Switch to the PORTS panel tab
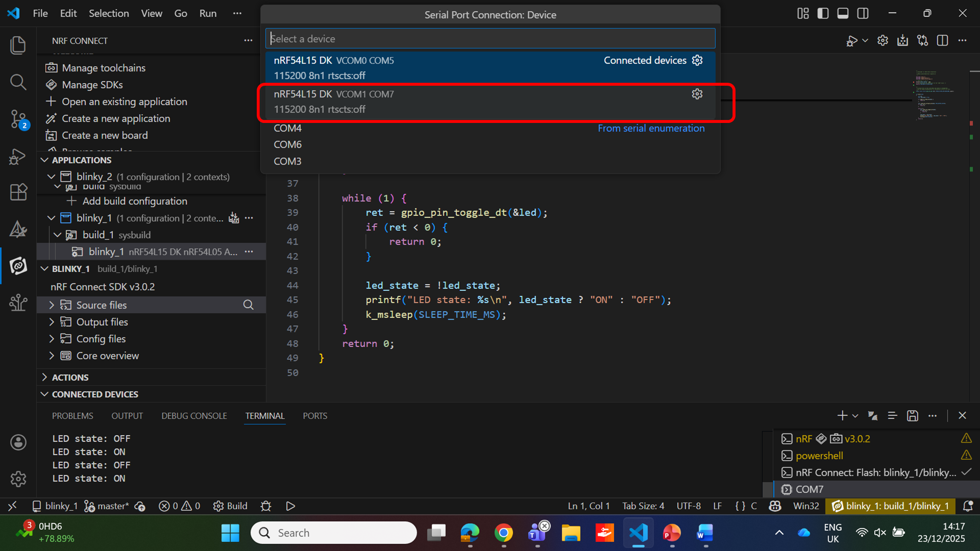980x551 pixels. [x=315, y=416]
